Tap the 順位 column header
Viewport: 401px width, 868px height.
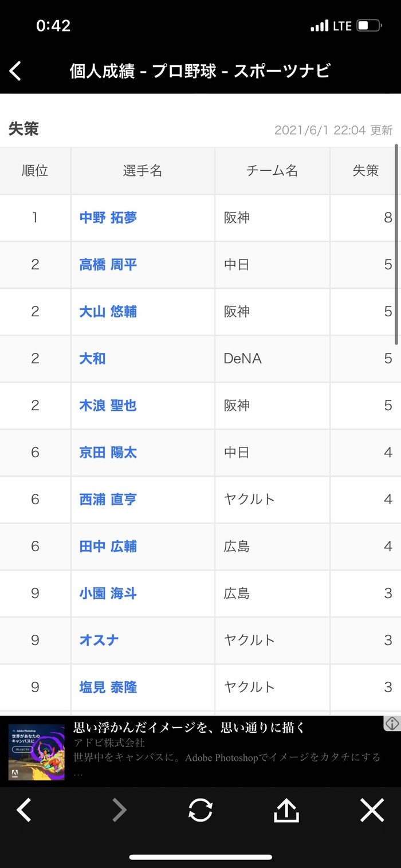(35, 171)
